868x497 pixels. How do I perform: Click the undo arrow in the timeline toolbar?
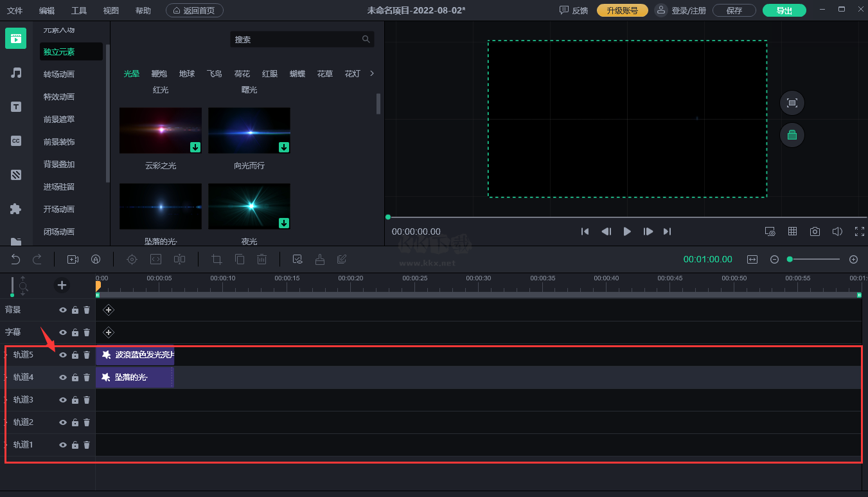coord(16,259)
